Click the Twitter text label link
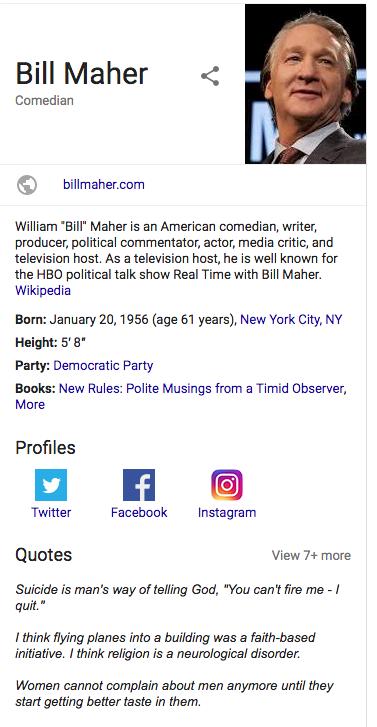This screenshot has width=377, height=727. 51,512
